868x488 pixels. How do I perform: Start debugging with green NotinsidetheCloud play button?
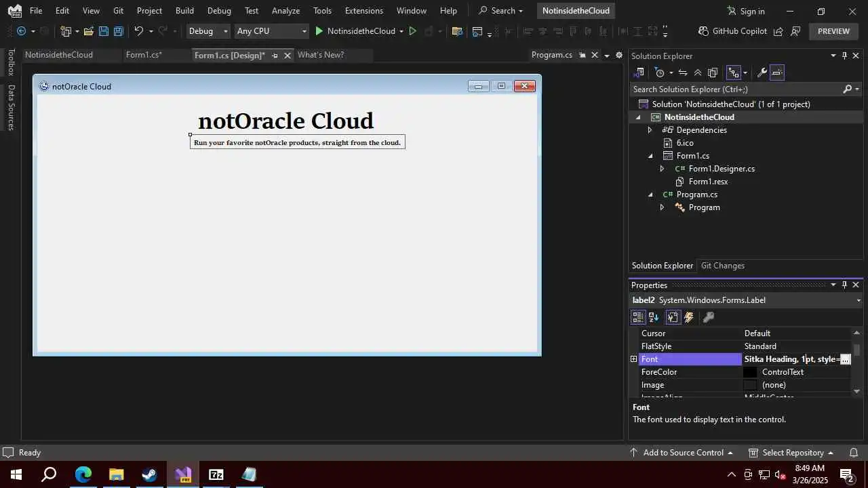[x=355, y=31]
